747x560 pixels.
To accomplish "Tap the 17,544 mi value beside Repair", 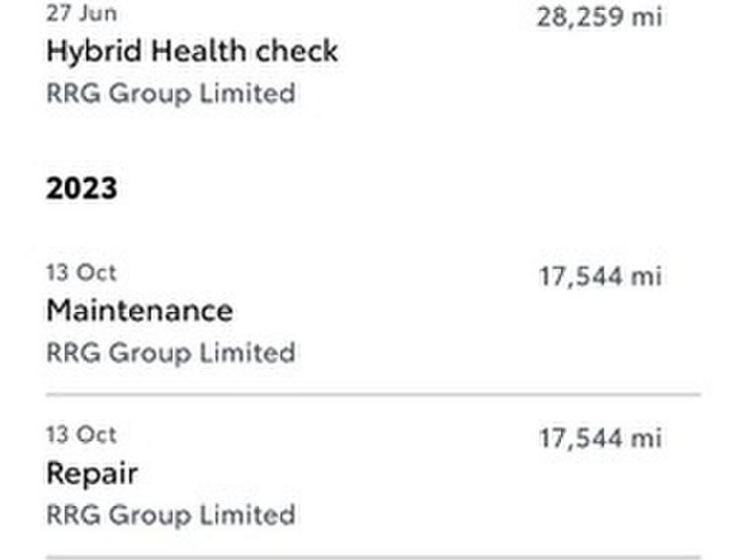I will (x=599, y=438).
